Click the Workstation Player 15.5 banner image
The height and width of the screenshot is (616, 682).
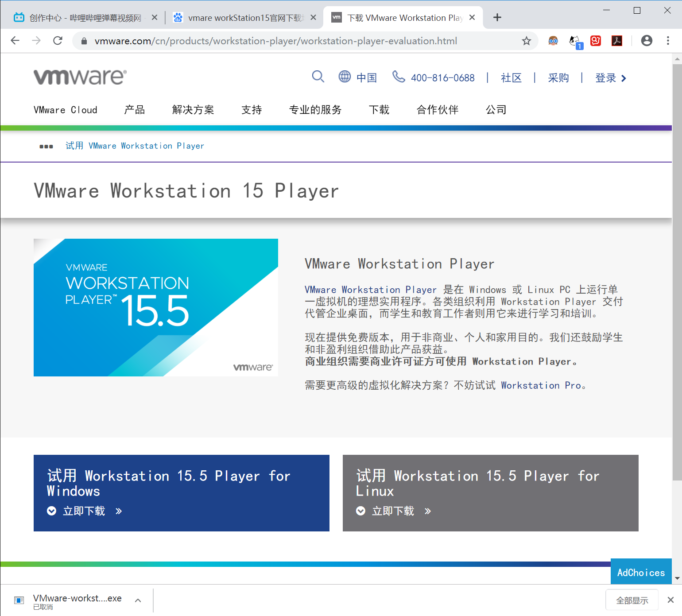[x=156, y=307]
